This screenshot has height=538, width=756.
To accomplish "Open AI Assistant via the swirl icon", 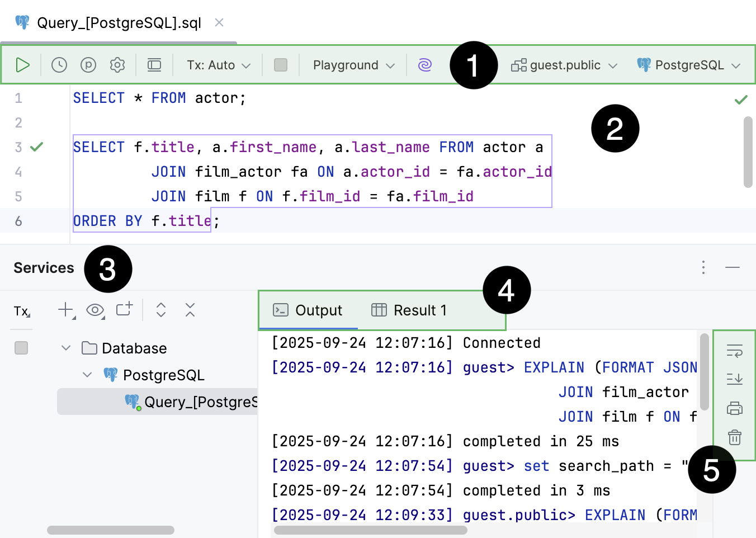I will click(x=425, y=64).
